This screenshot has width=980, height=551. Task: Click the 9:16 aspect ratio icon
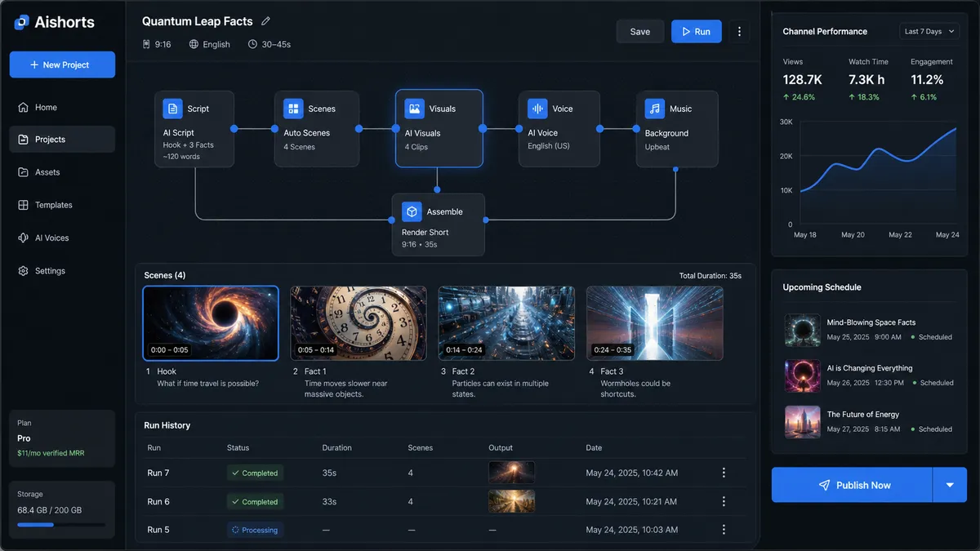[x=146, y=44]
